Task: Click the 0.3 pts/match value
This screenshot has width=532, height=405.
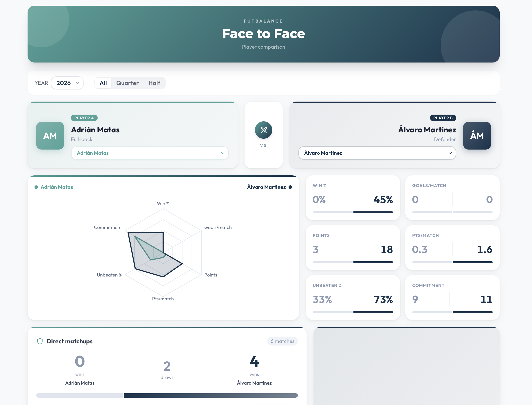Action: (x=420, y=250)
